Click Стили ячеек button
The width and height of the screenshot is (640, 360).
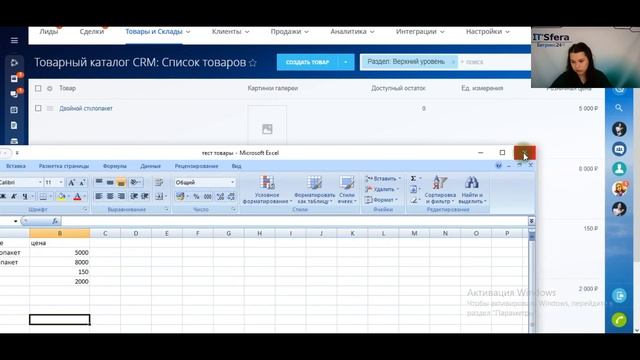[x=347, y=190]
